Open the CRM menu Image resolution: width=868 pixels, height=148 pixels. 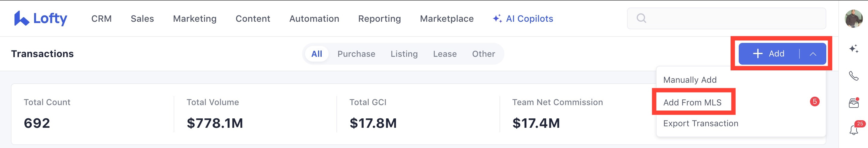coord(101,18)
